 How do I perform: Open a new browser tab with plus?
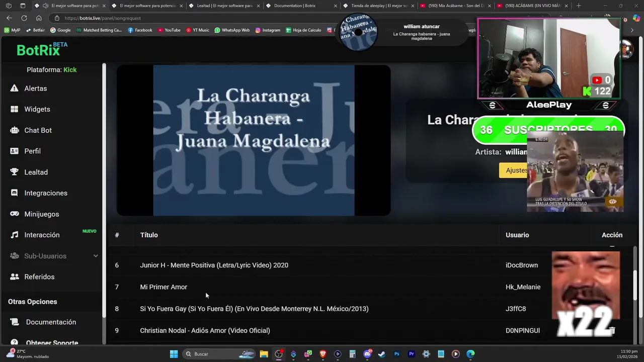pos(579,6)
